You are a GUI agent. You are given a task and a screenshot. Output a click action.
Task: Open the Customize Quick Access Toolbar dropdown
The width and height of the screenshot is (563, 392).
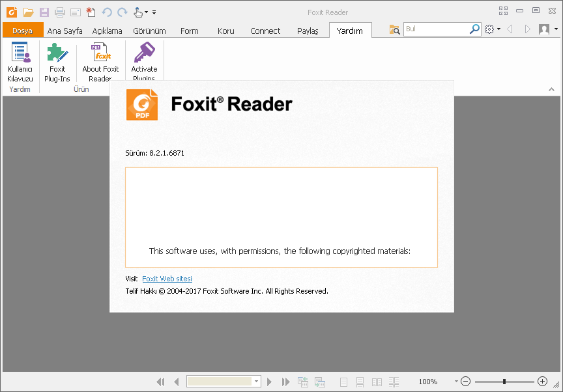pyautogui.click(x=154, y=12)
